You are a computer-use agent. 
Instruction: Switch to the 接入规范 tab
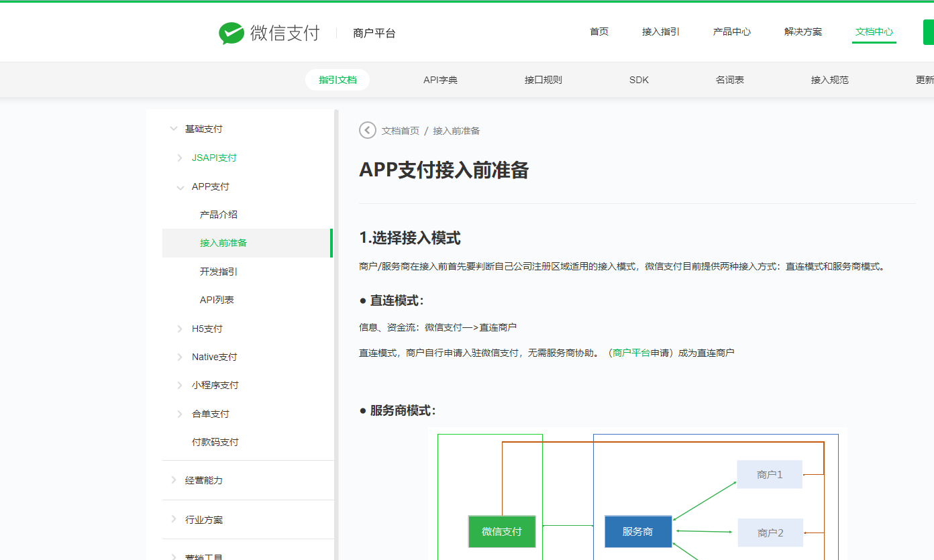[x=830, y=80]
